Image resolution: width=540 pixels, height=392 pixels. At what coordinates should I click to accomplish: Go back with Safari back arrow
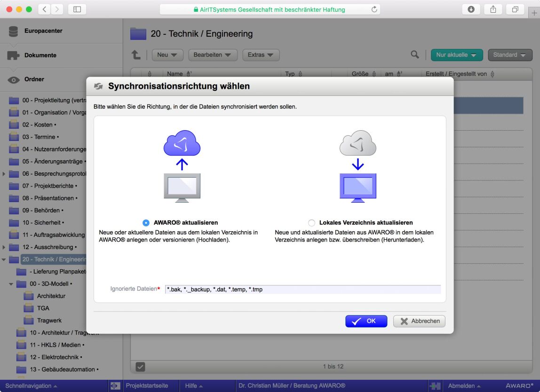click(x=44, y=9)
